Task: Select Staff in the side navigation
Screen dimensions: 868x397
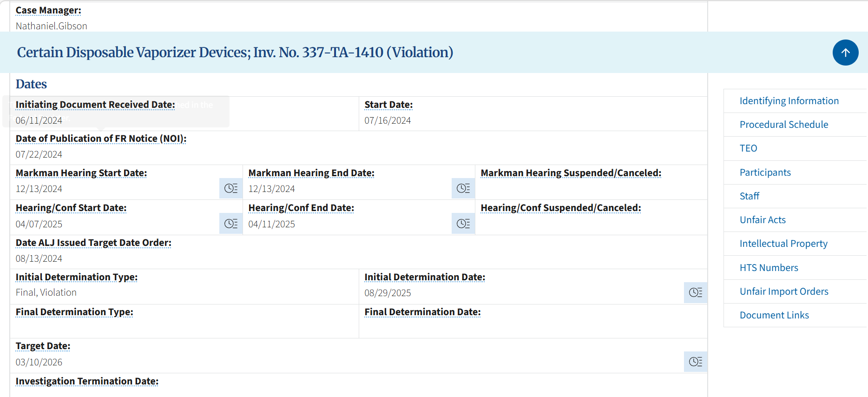Action: point(749,196)
